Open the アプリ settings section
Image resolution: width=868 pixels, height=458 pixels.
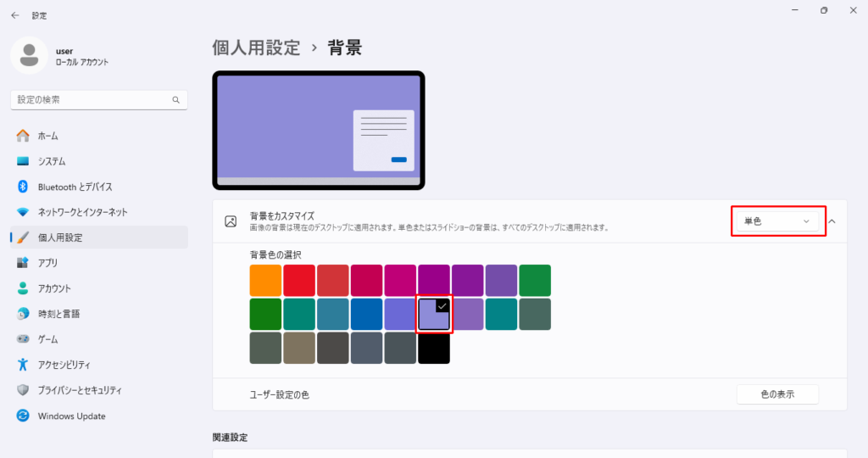(x=99, y=263)
